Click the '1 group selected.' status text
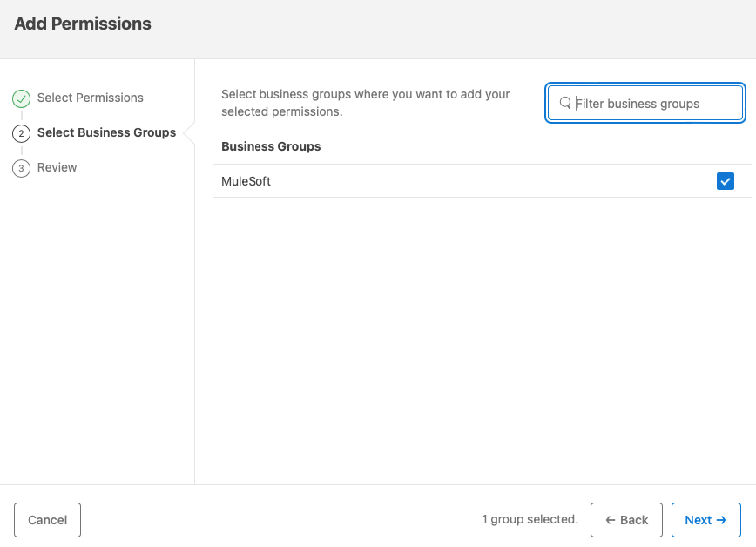 (530, 519)
